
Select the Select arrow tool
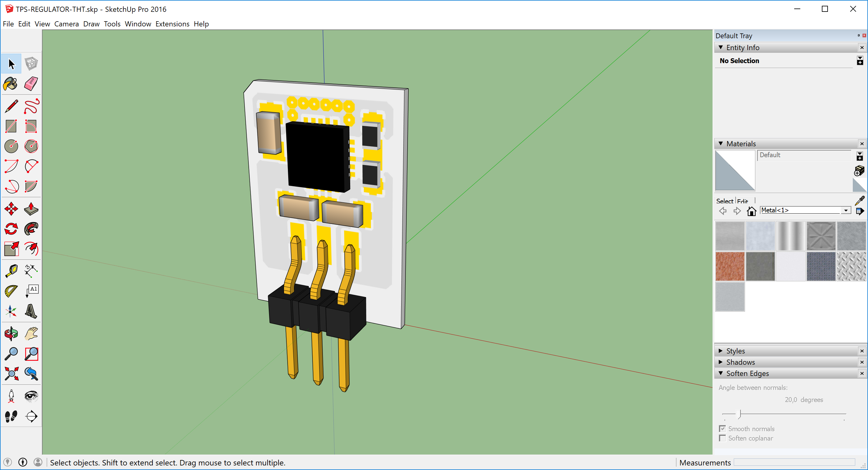tap(11, 64)
